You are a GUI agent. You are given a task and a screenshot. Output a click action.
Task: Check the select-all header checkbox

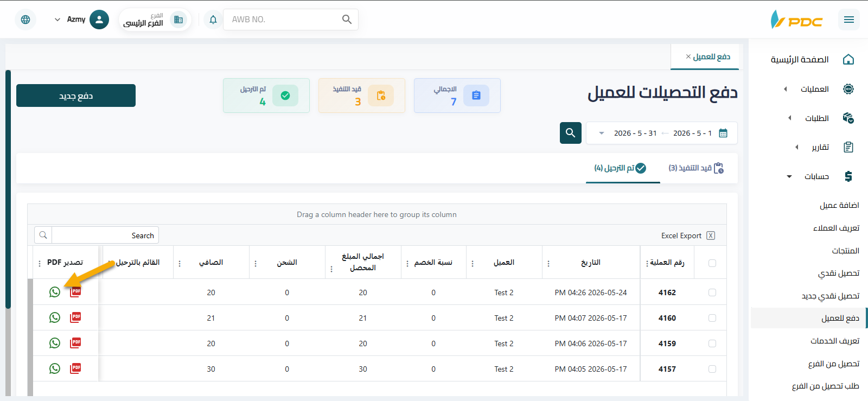[712, 263]
